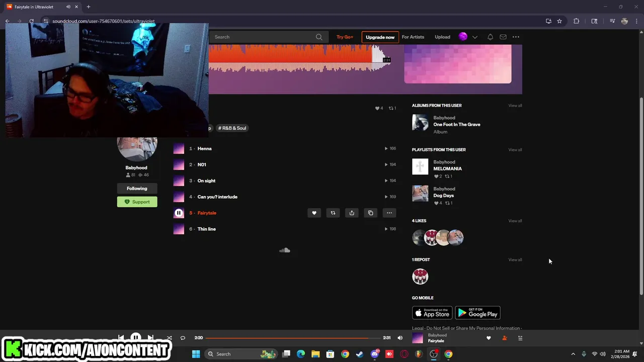Like the Fairytale track row heart
Screen dimensions: 644x362
[x=314, y=213]
